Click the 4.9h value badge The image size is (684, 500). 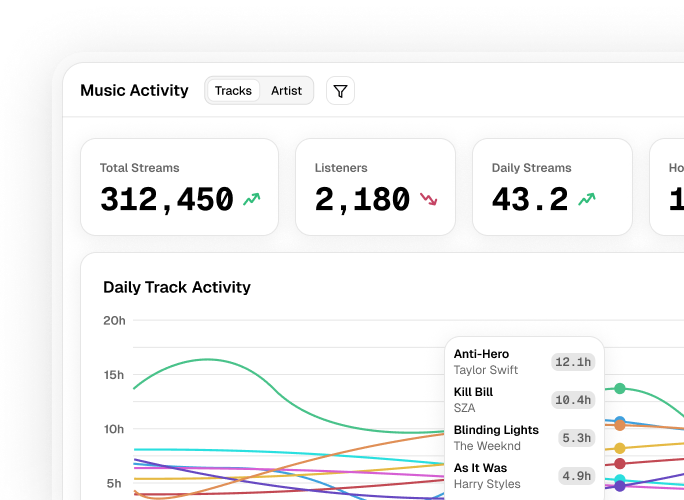[x=577, y=476]
